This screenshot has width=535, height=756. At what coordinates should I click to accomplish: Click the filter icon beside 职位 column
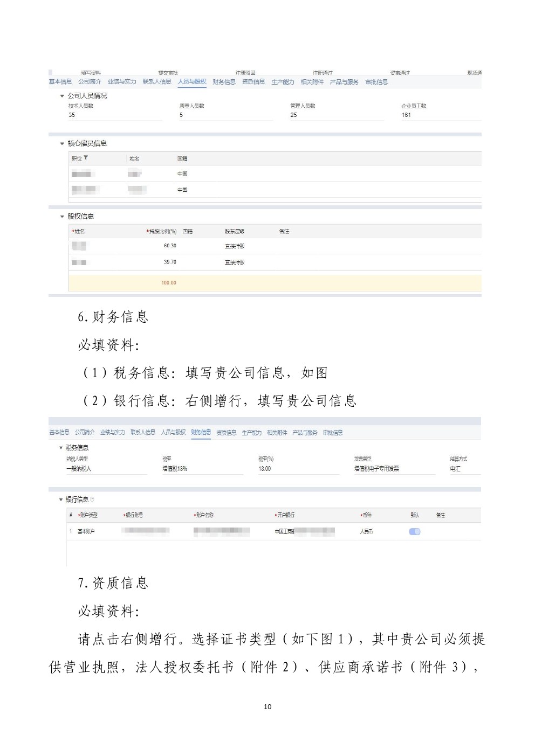tap(86, 158)
